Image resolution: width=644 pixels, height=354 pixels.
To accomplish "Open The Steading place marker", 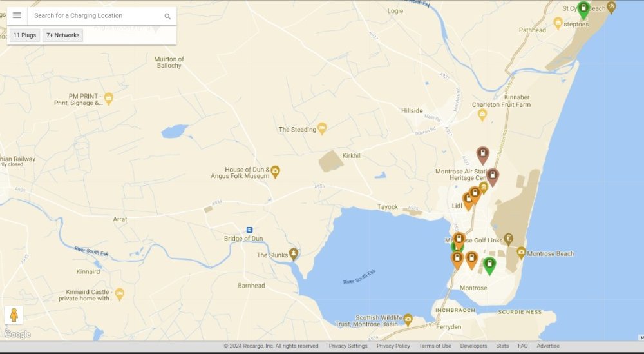I will tap(322, 128).
